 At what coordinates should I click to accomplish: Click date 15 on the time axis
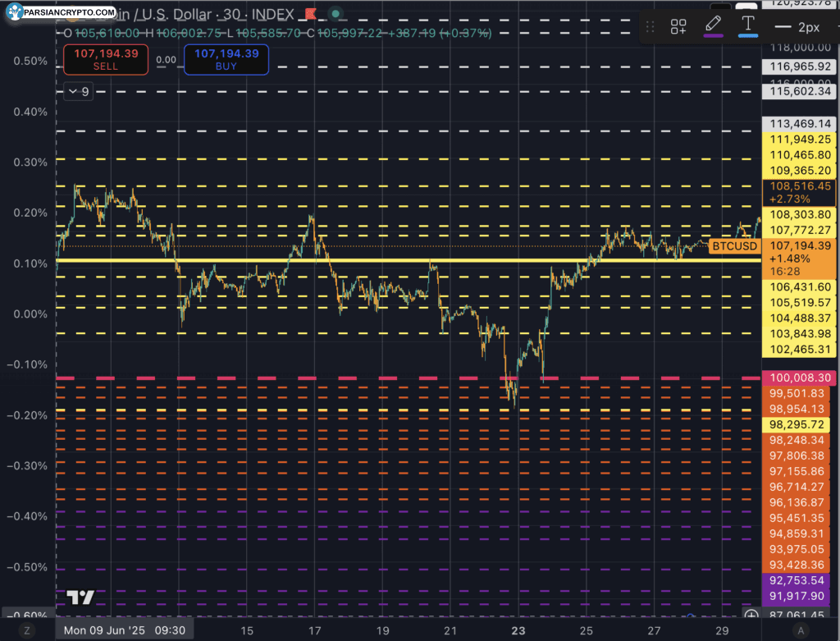(x=246, y=631)
